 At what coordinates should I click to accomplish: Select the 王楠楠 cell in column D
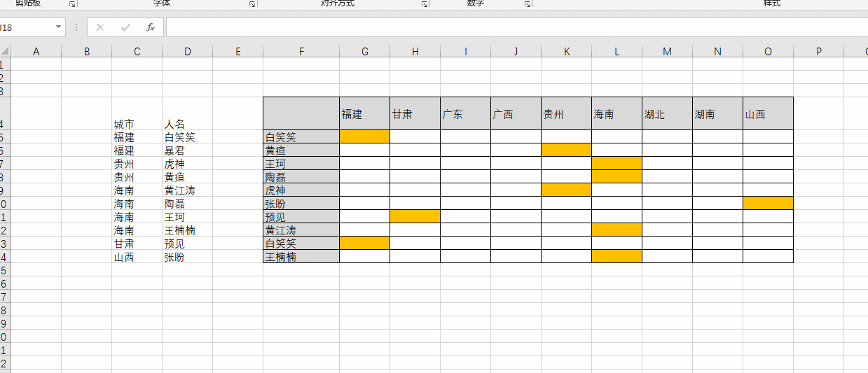[x=187, y=230]
